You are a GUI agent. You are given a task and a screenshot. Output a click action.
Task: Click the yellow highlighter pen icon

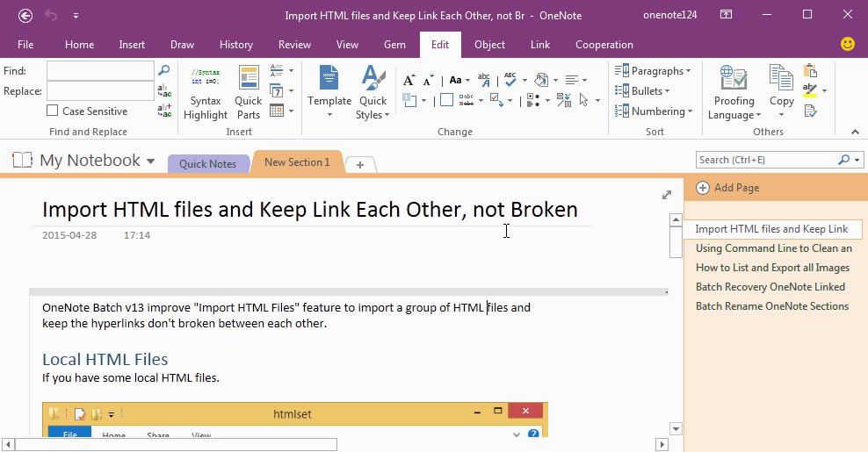[x=810, y=91]
